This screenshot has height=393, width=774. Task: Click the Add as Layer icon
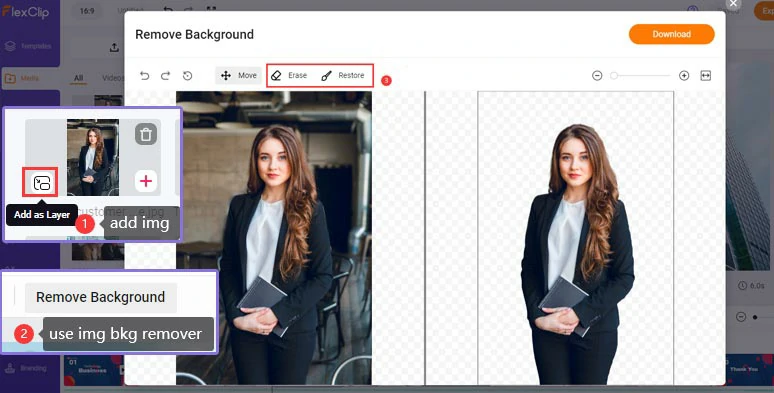41,183
